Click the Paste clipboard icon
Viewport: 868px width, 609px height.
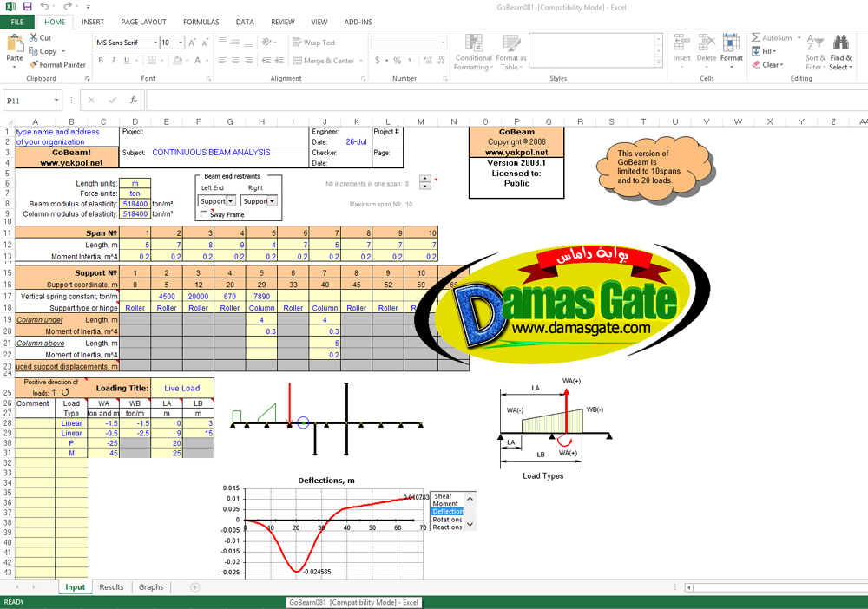click(x=15, y=43)
